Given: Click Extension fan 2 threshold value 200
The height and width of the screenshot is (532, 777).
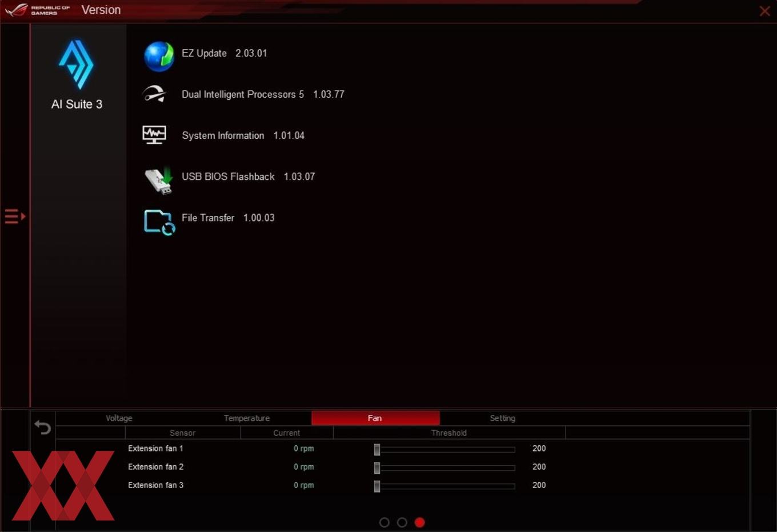Looking at the screenshot, I should click(539, 466).
